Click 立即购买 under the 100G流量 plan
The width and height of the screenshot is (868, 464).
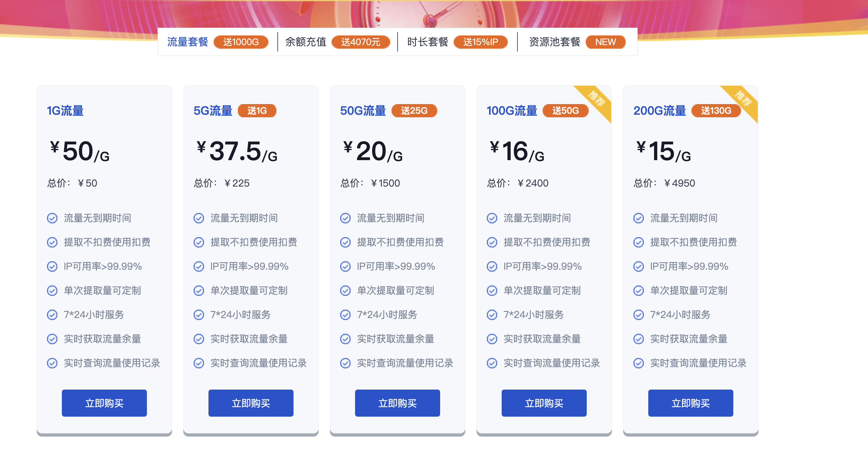(x=544, y=403)
